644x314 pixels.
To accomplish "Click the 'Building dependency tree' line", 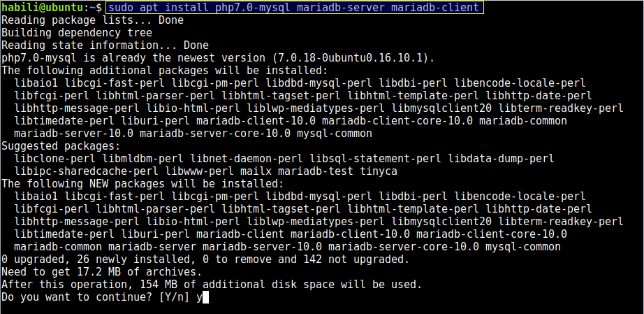I will tap(76, 33).
